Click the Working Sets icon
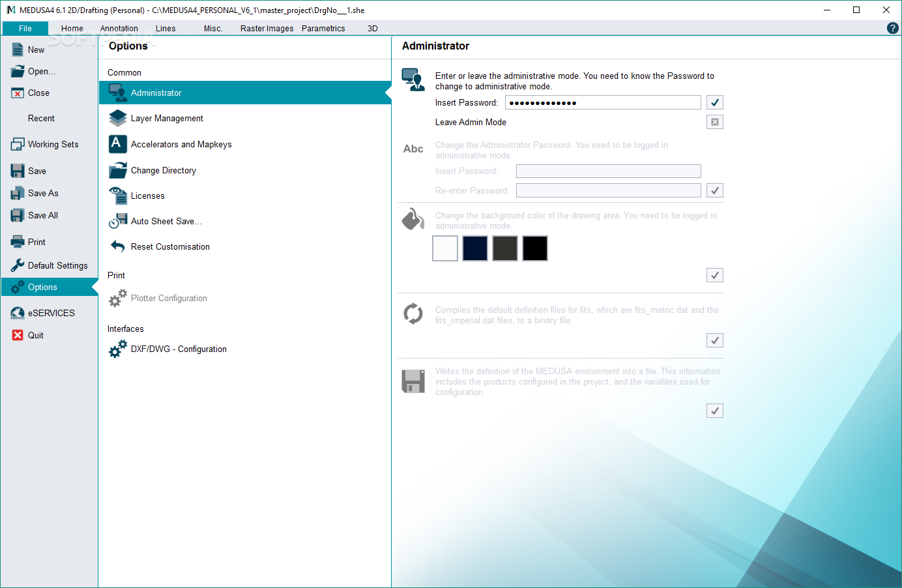 [18, 144]
